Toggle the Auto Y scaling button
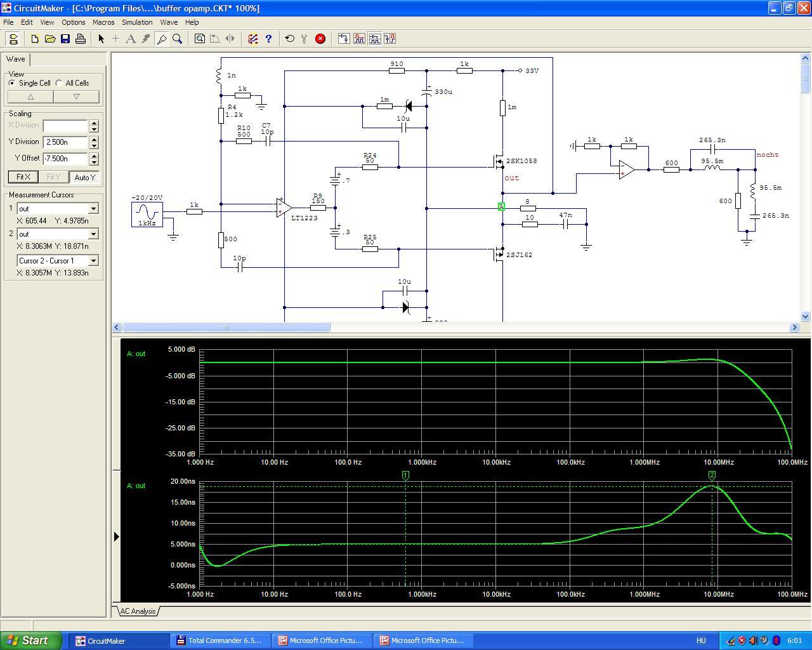This screenshot has width=812, height=650. click(84, 177)
